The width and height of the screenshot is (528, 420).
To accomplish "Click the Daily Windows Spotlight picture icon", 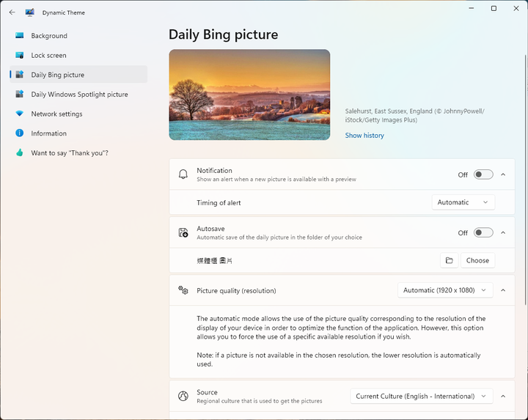I will pos(20,94).
